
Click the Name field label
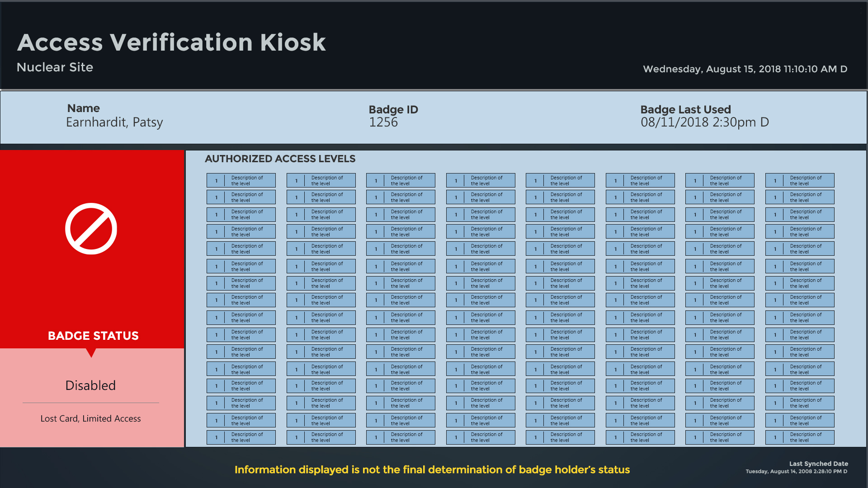[83, 108]
